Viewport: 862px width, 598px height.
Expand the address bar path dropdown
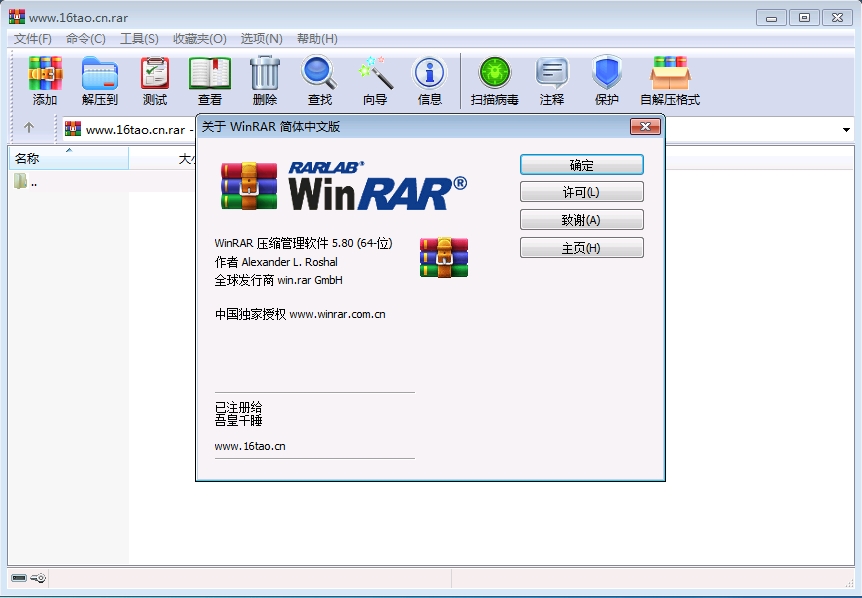coord(846,129)
